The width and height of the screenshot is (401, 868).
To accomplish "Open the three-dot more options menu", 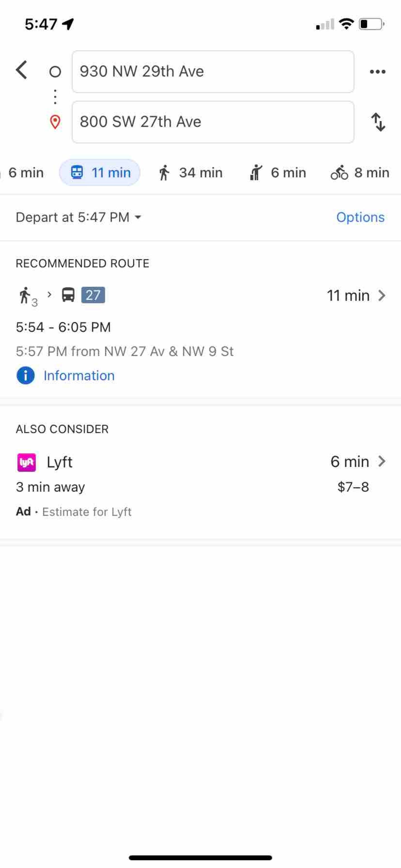I will [x=377, y=72].
